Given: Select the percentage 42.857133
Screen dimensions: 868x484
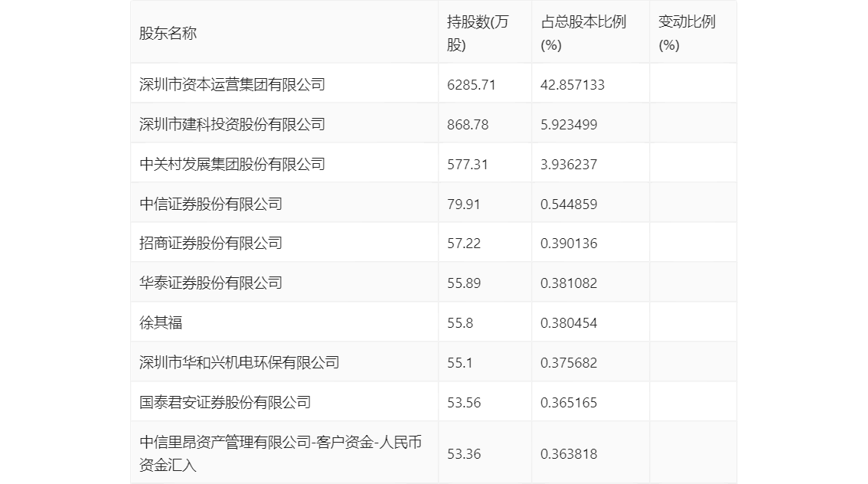Looking at the screenshot, I should [x=573, y=85].
